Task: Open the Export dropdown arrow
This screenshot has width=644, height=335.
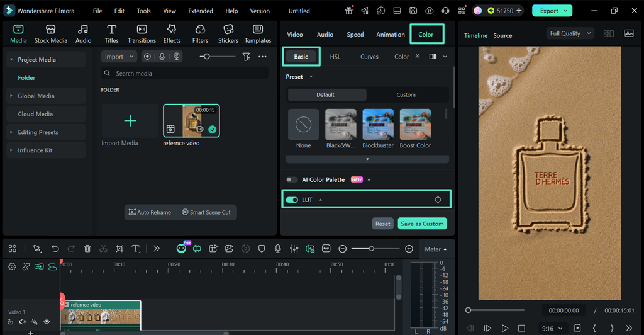Action: click(x=565, y=11)
